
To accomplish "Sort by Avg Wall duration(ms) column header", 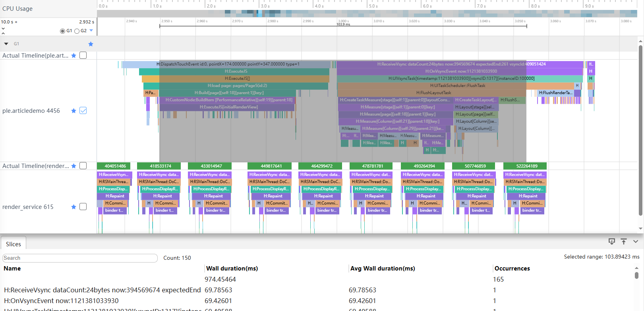I will 383,269.
